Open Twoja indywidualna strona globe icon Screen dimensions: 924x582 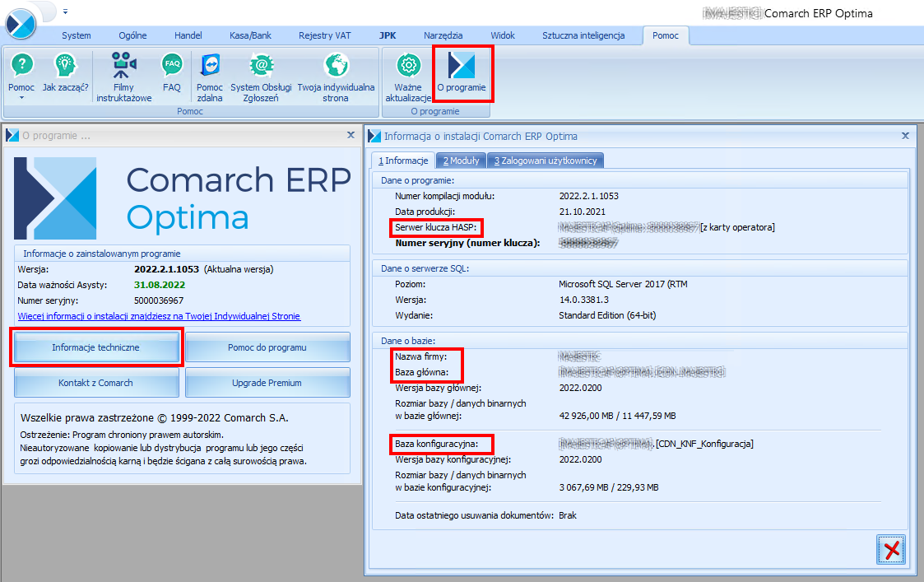[336, 66]
